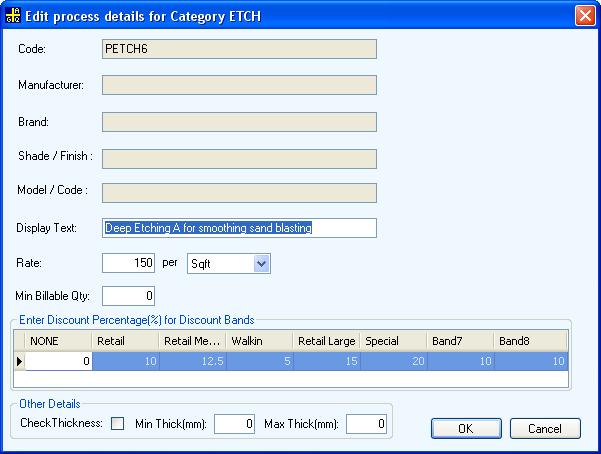Click the Walkin discount cell showing 5
Viewport: 601px width, 454px height.
pyautogui.click(x=259, y=361)
